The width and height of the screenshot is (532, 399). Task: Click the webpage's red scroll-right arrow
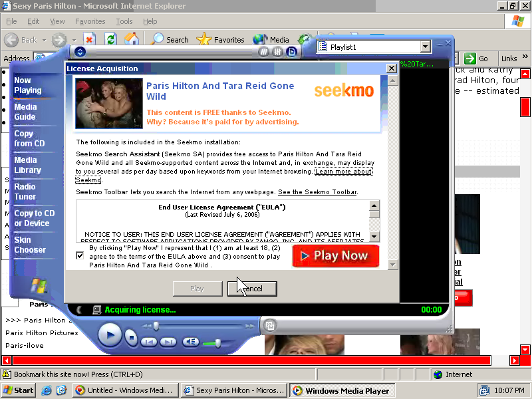(x=514, y=360)
